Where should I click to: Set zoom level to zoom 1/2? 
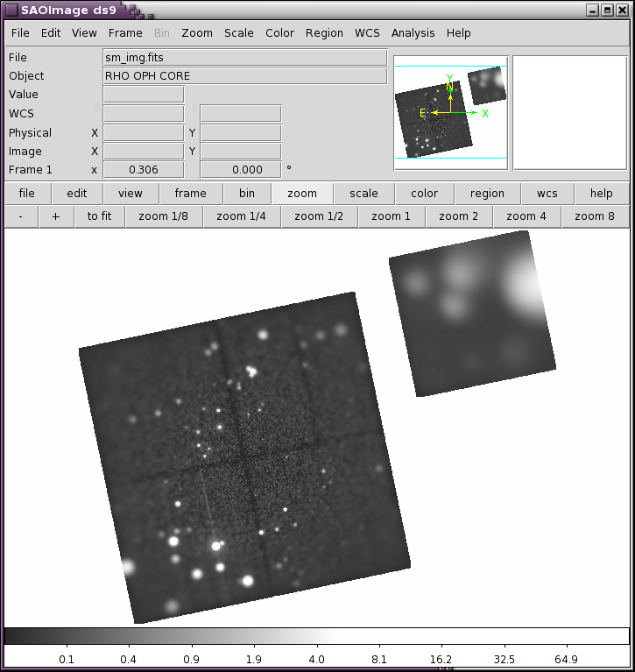[319, 216]
